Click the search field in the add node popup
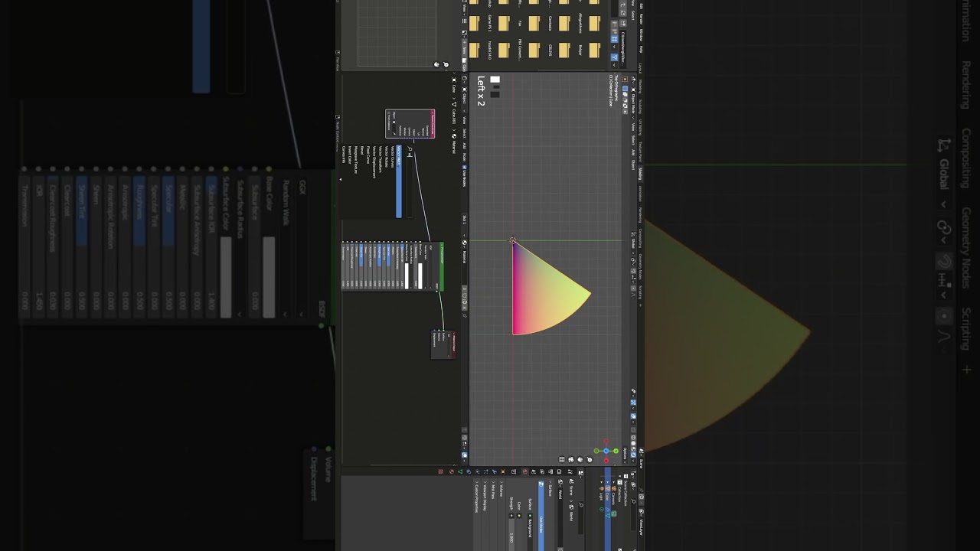980x551 pixels. [x=410, y=181]
